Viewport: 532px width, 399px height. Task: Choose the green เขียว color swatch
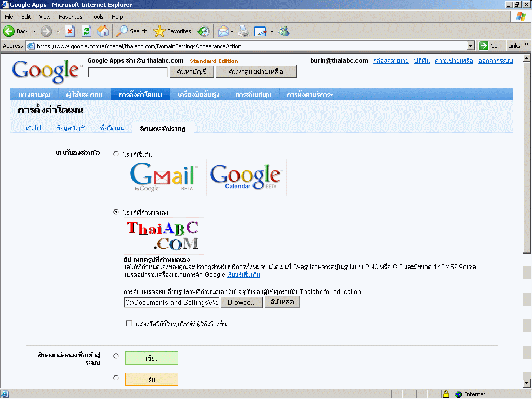point(152,358)
